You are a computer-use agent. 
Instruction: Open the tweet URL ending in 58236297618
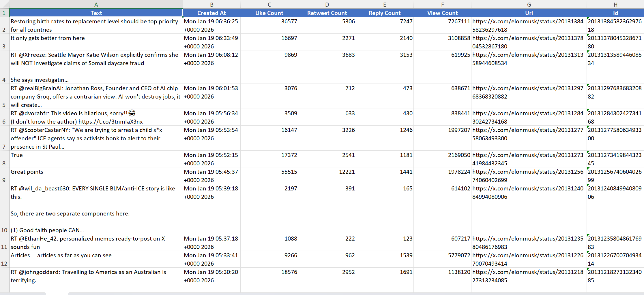tap(527, 25)
